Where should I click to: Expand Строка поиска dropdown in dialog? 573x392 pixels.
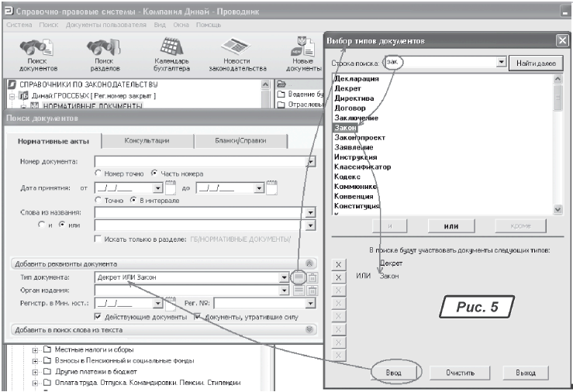(x=501, y=62)
